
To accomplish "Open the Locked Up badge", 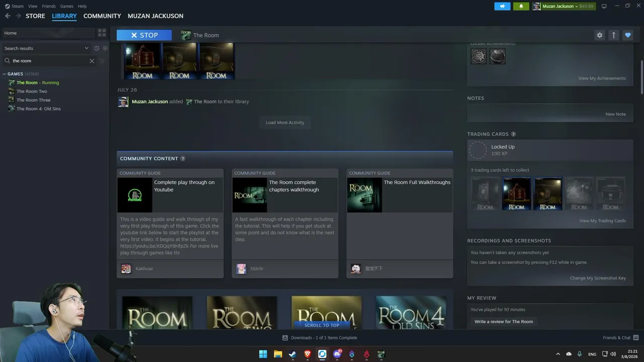I will click(x=550, y=150).
